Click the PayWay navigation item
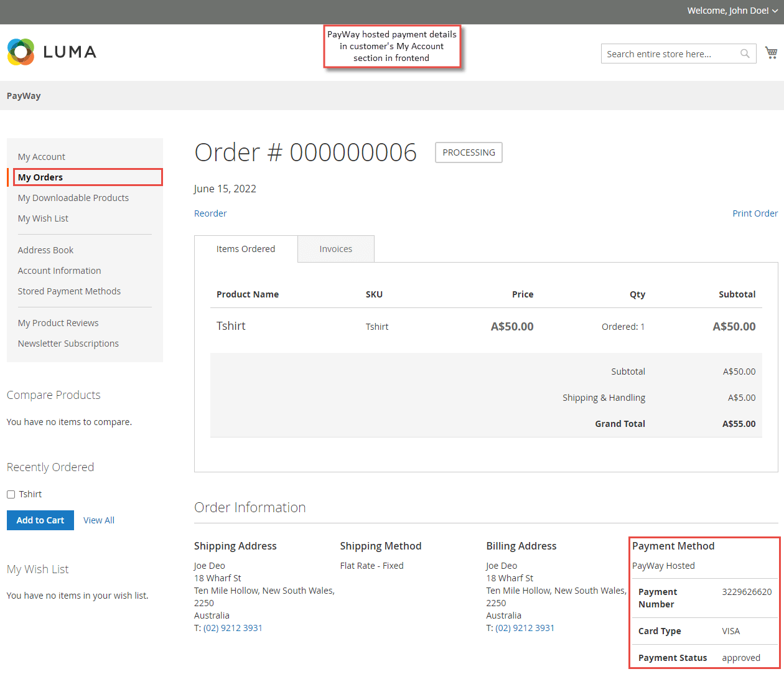Image resolution: width=784 pixels, height=674 pixels. click(x=24, y=96)
